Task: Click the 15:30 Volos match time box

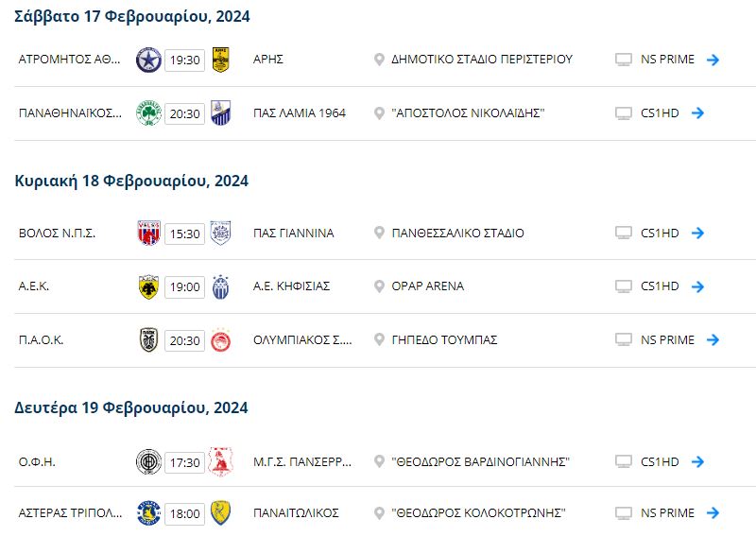Action: (x=184, y=234)
